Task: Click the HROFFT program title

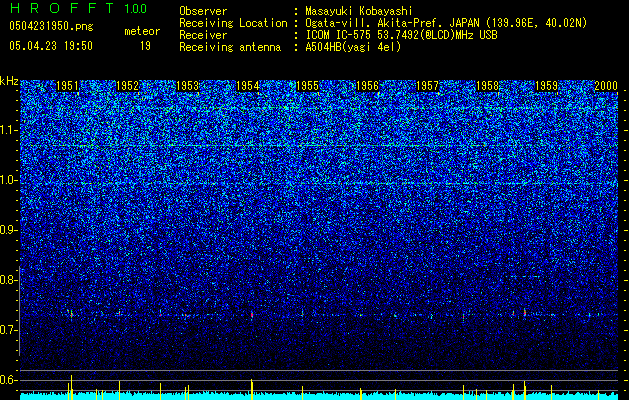Action: [62, 8]
